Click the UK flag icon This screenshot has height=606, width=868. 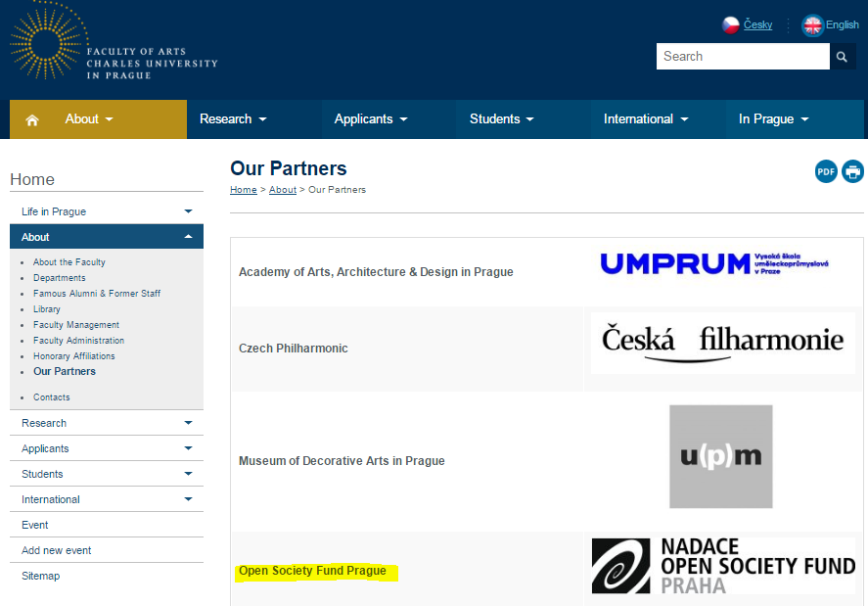pos(812,25)
